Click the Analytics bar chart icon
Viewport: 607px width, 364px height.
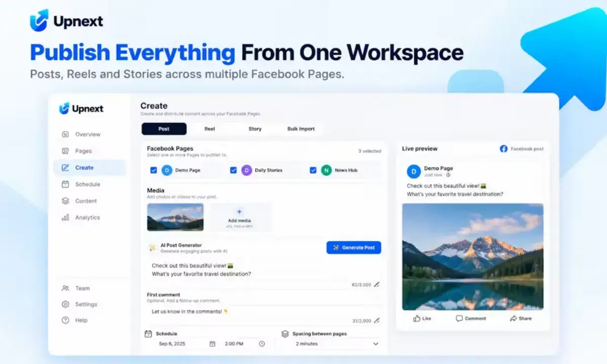click(x=65, y=217)
